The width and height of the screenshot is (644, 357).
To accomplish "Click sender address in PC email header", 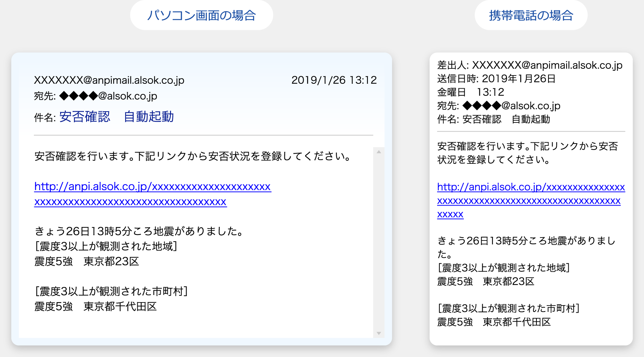I will point(109,80).
